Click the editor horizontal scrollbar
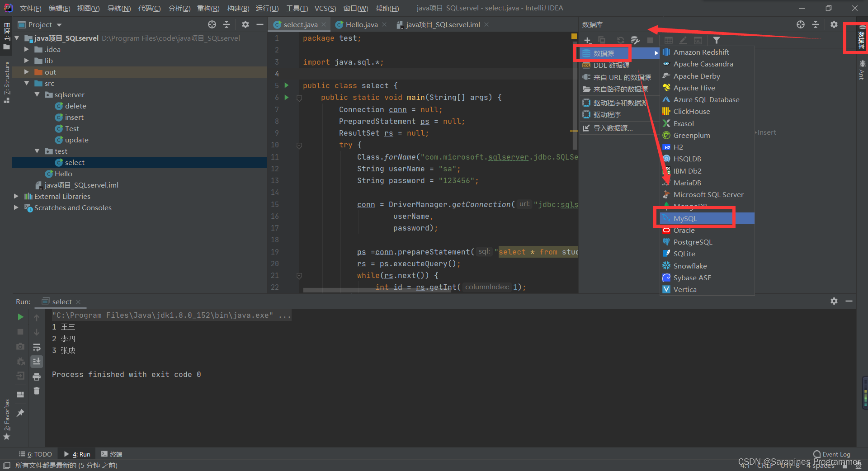 [377, 290]
